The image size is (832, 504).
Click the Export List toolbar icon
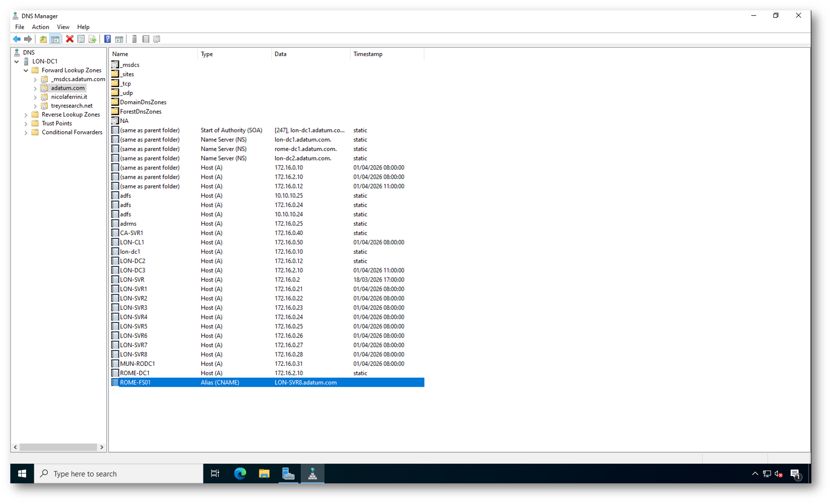pos(92,39)
